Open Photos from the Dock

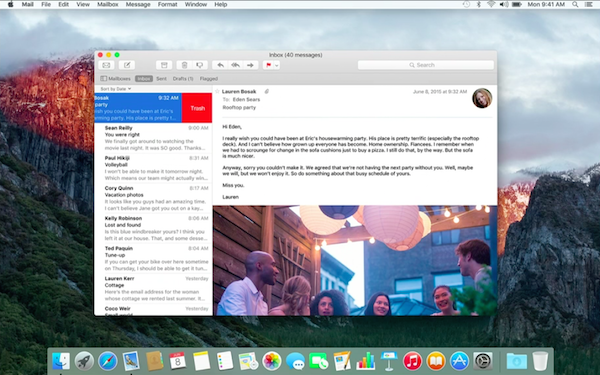(x=272, y=360)
